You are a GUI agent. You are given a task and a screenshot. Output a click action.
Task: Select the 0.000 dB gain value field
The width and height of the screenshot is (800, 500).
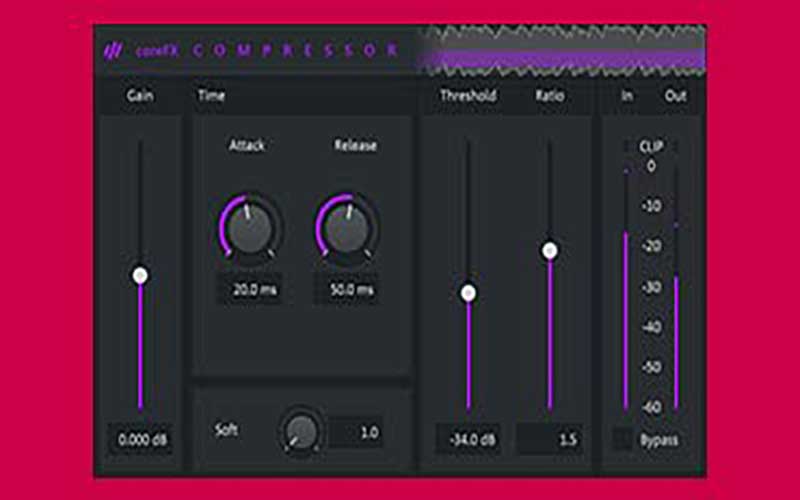pos(140,439)
